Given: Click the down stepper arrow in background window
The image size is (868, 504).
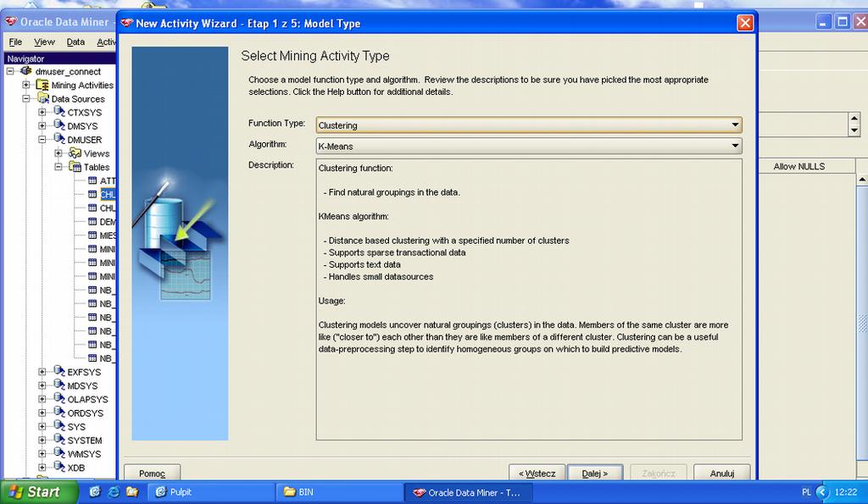Looking at the screenshot, I should (x=854, y=130).
